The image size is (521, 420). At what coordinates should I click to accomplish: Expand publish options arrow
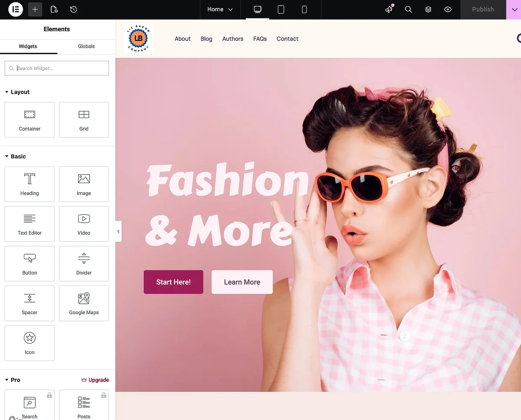513,10
